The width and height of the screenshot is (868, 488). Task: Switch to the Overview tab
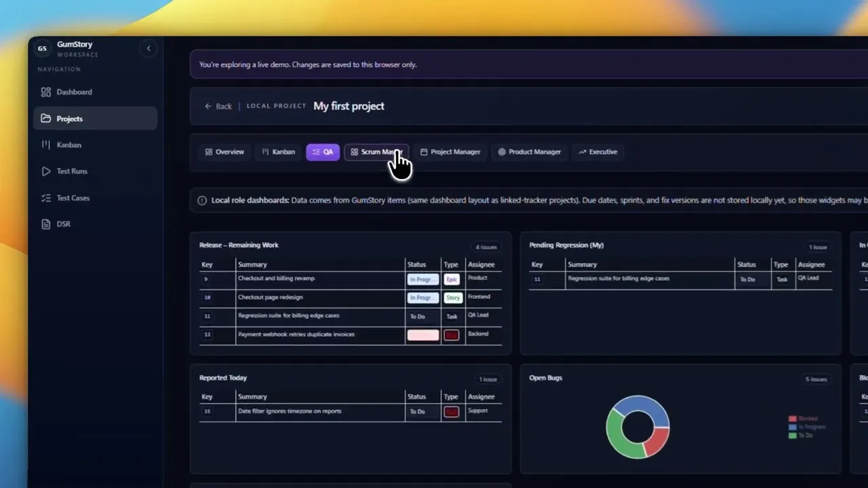[224, 152]
